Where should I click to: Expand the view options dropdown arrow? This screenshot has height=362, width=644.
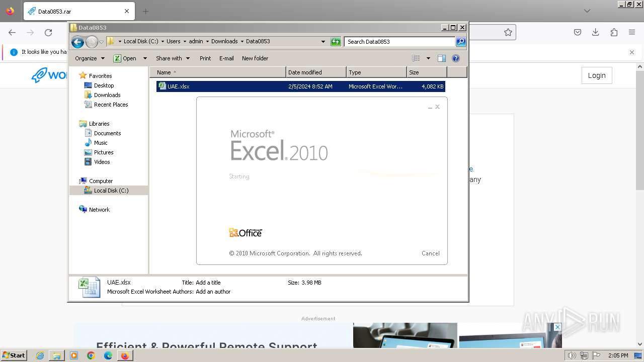pos(428,58)
